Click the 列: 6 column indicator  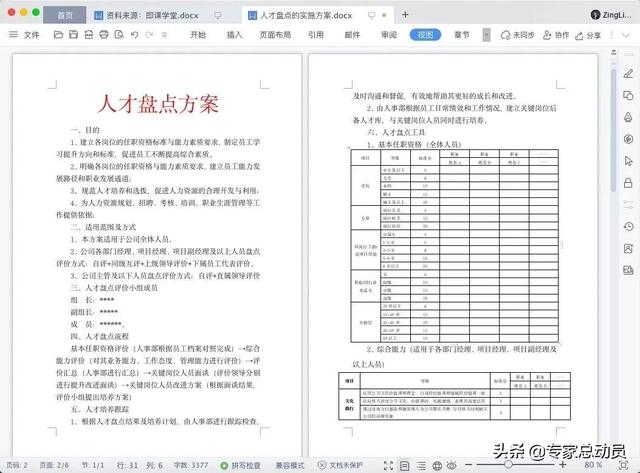pos(155,465)
